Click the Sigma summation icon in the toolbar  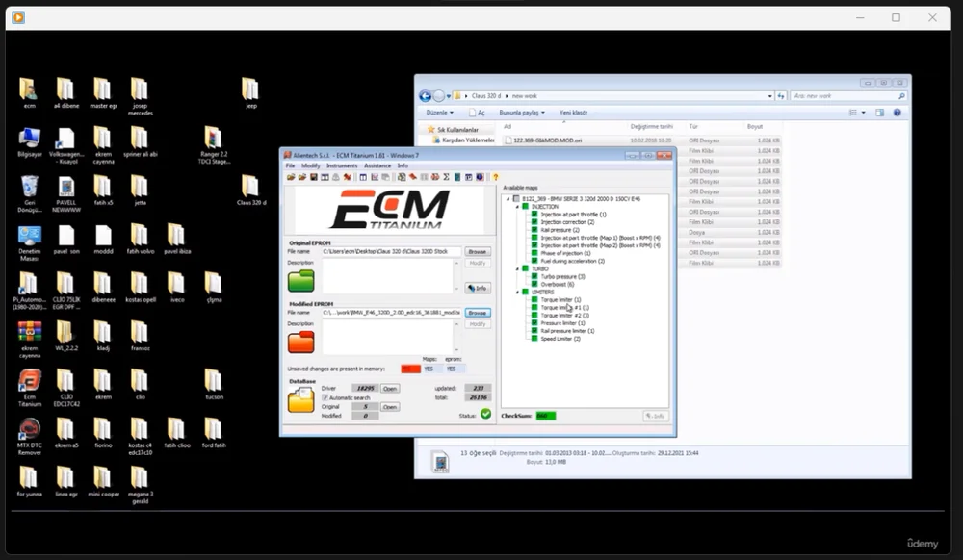pos(447,177)
